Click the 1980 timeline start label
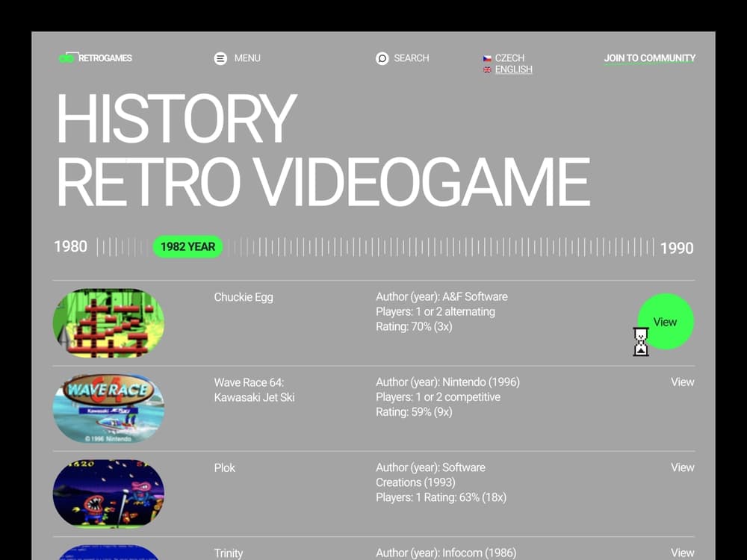747x560 pixels. click(70, 246)
